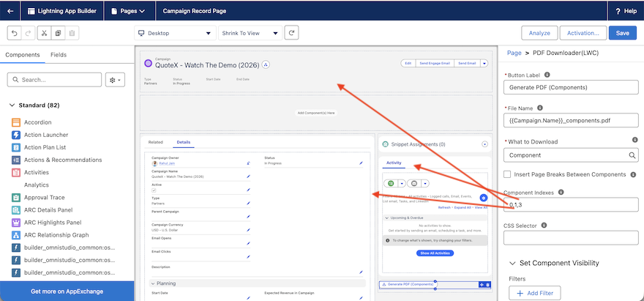Click the Component Indexes input field
Screen dimensions: 644x301
coord(571,204)
